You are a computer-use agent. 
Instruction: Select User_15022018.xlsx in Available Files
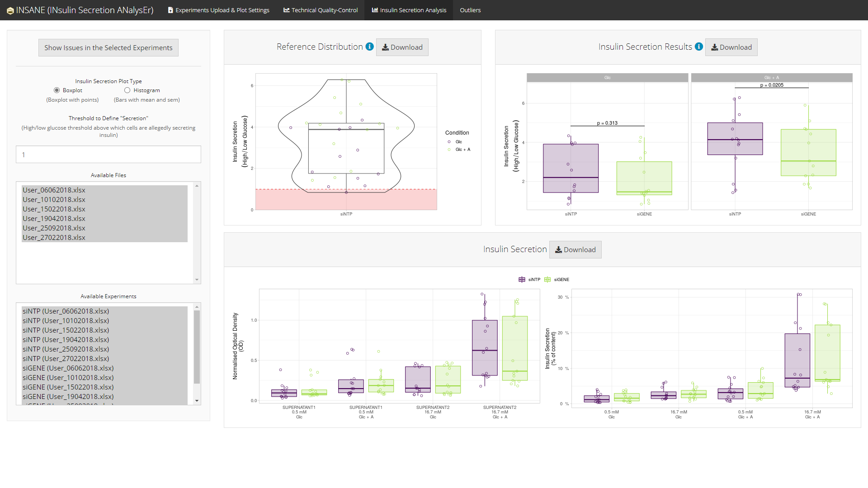coord(54,209)
